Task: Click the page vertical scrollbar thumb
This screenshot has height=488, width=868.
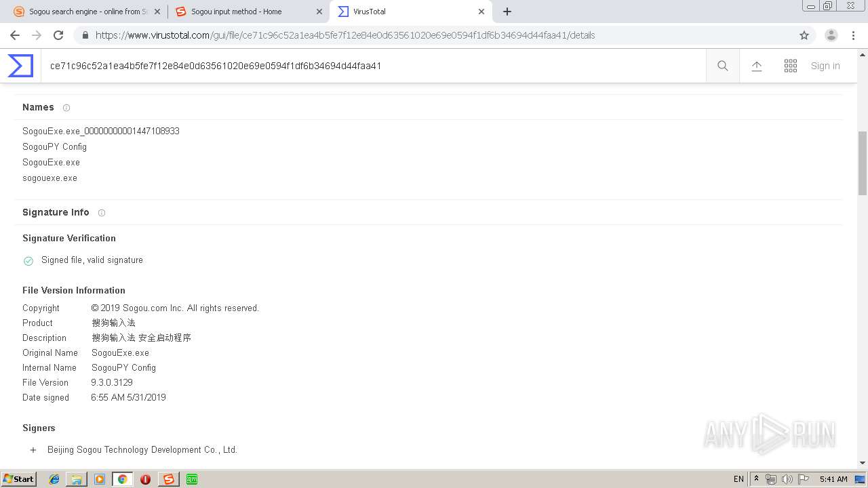Action: click(863, 163)
